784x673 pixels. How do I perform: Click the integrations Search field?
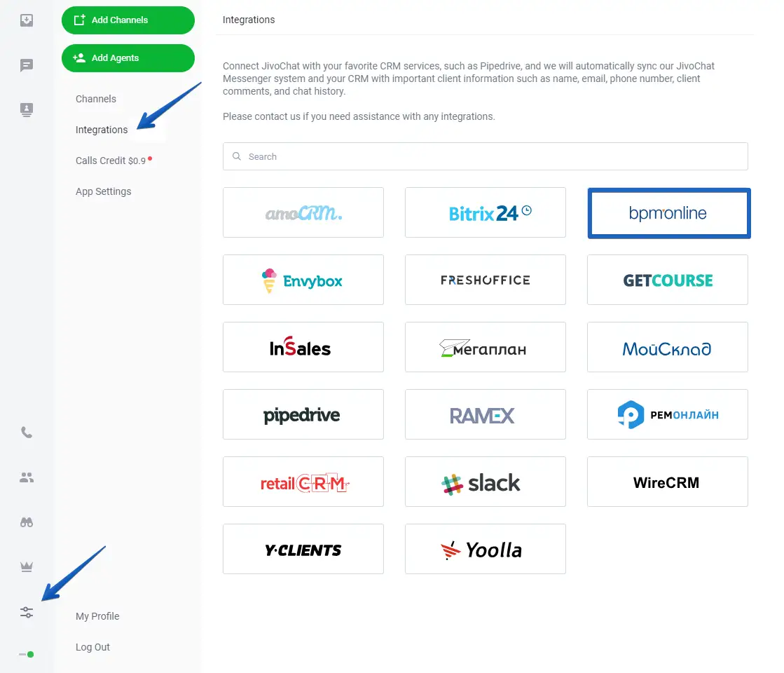(486, 156)
